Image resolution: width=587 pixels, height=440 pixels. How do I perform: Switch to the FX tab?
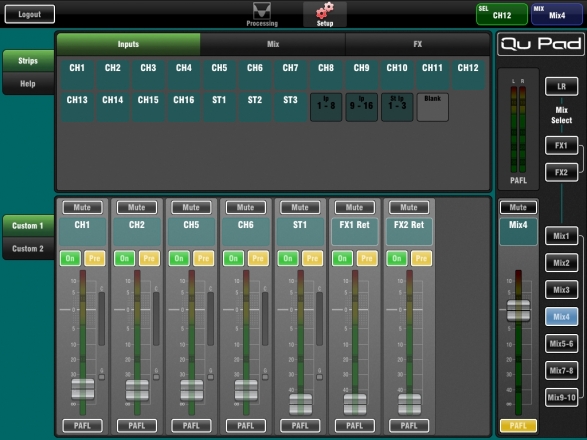[x=417, y=44]
